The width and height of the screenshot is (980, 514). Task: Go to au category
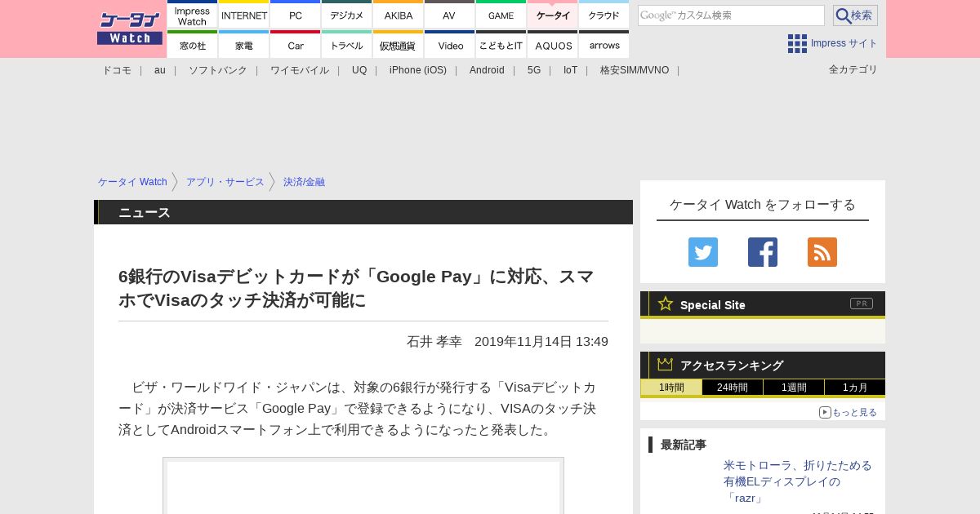tap(160, 70)
